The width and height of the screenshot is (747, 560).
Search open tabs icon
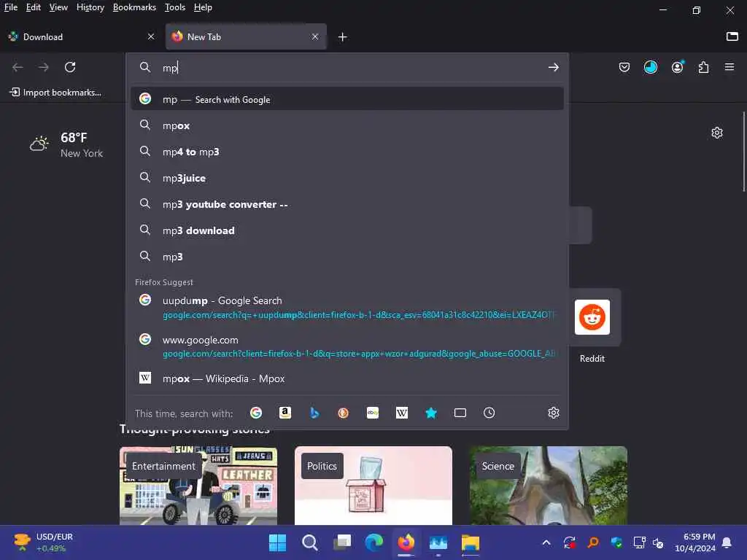coord(460,413)
